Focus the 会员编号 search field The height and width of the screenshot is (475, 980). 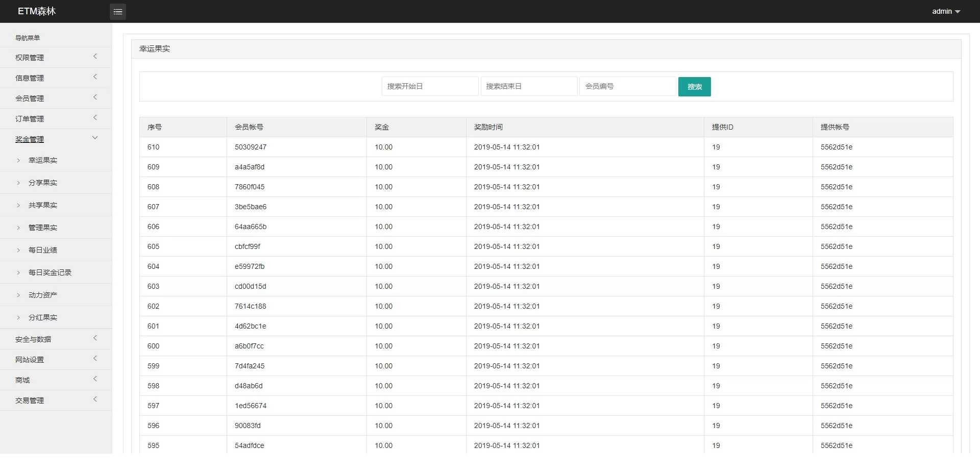[x=627, y=86]
